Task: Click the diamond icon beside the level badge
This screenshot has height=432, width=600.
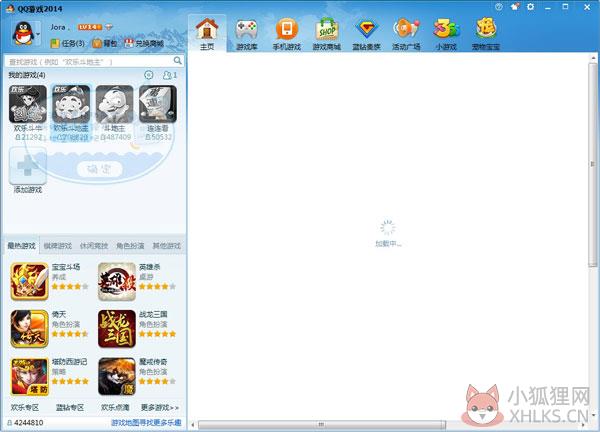Action: (109, 27)
